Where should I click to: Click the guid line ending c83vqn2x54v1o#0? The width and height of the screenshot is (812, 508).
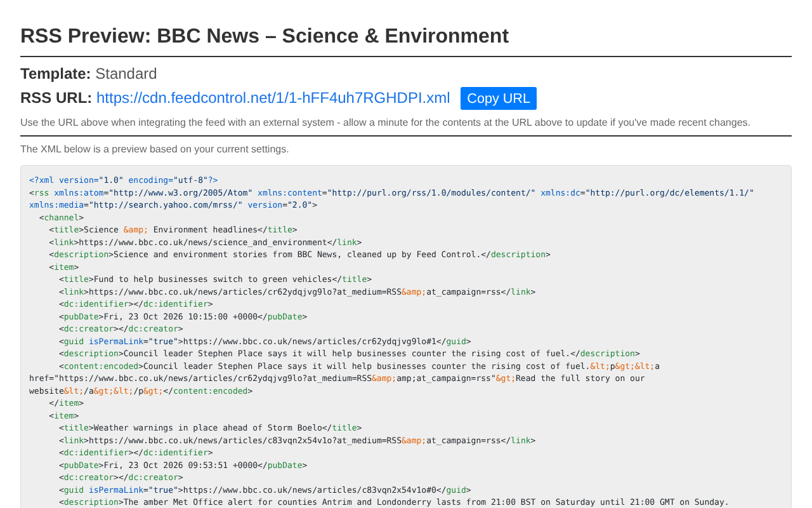point(265,490)
